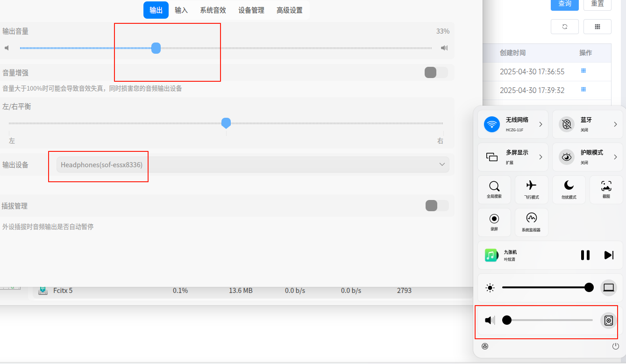Expand the 蓝牙 chevron arrow

(615, 124)
